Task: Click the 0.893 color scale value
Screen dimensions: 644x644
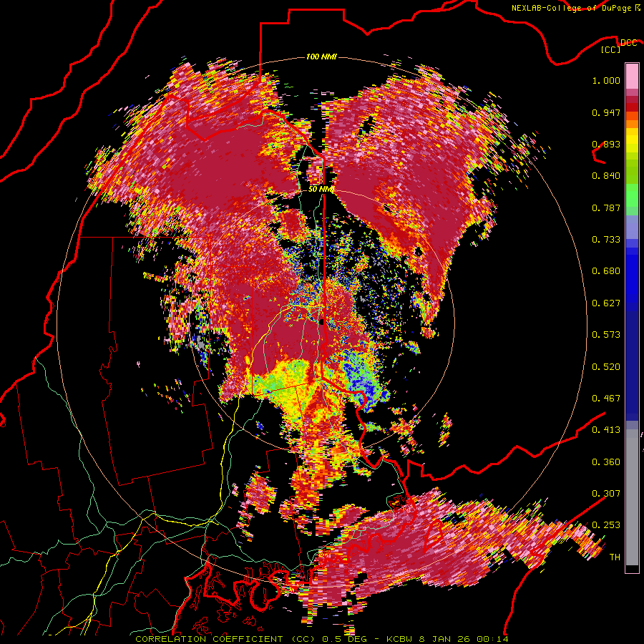Action: click(606, 144)
